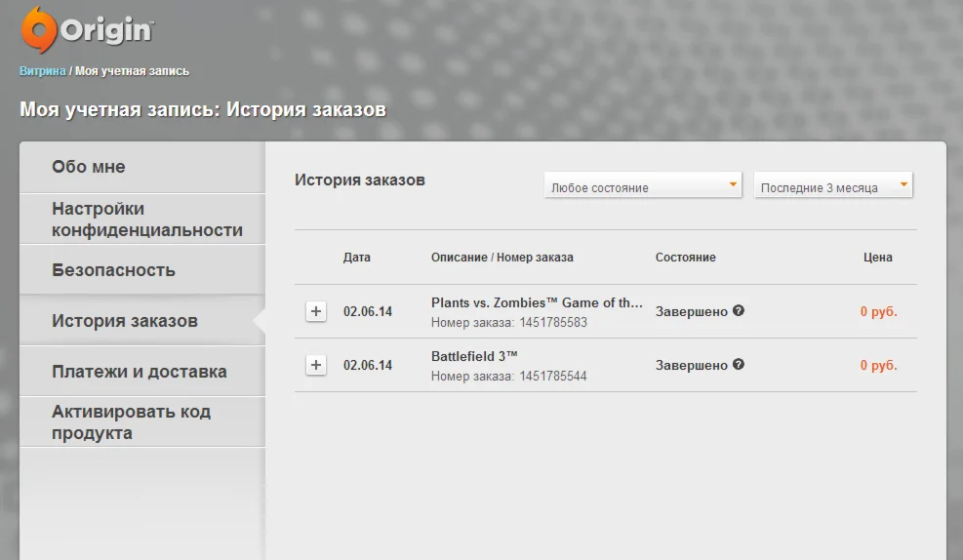
Task: Select order number 1451785583
Action: click(553, 322)
